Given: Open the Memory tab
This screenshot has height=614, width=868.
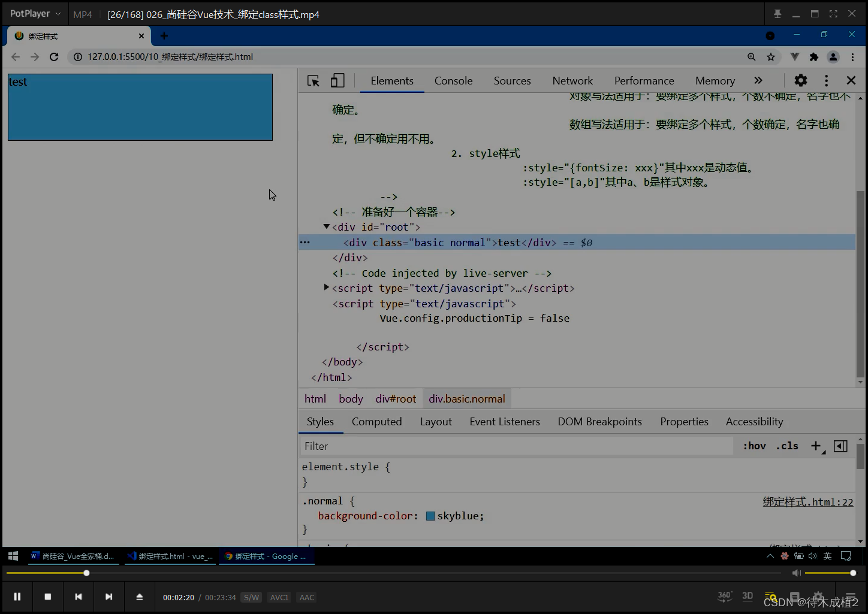Looking at the screenshot, I should 715,81.
